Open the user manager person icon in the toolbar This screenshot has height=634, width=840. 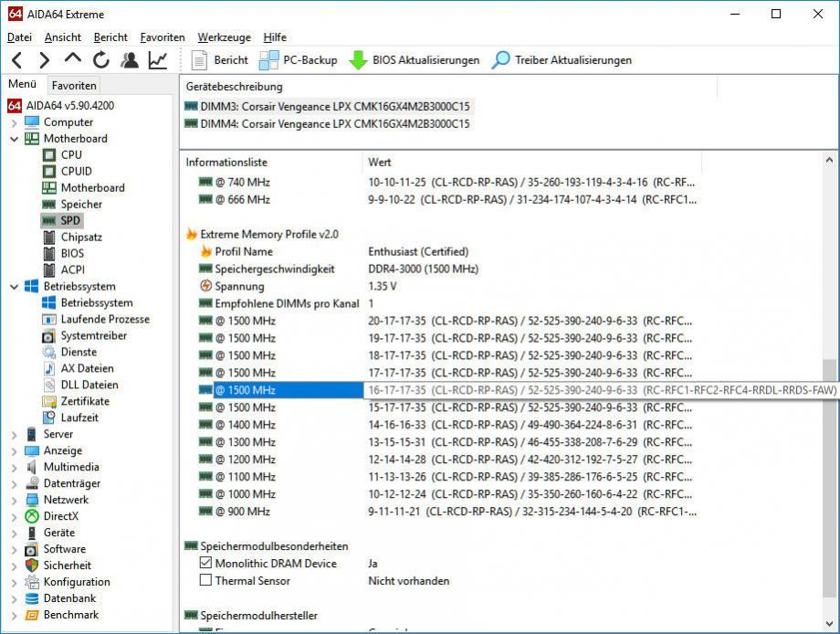tap(129, 60)
